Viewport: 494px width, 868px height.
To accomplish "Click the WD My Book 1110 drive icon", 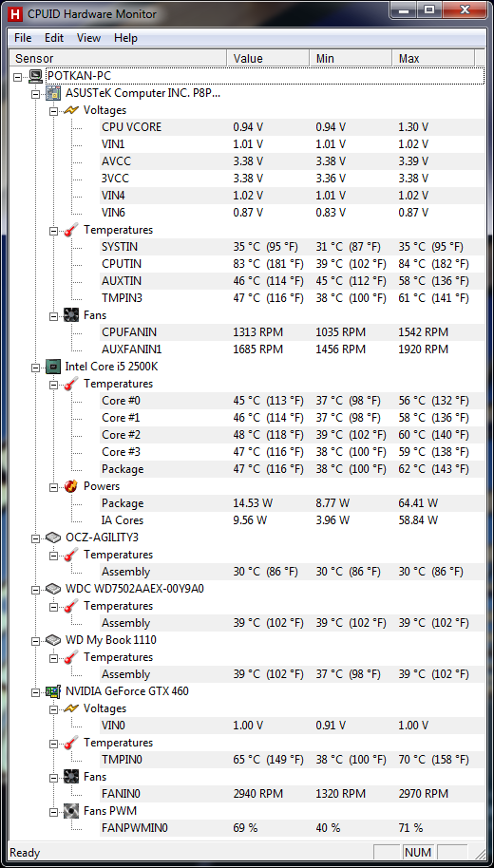I will point(53,640).
